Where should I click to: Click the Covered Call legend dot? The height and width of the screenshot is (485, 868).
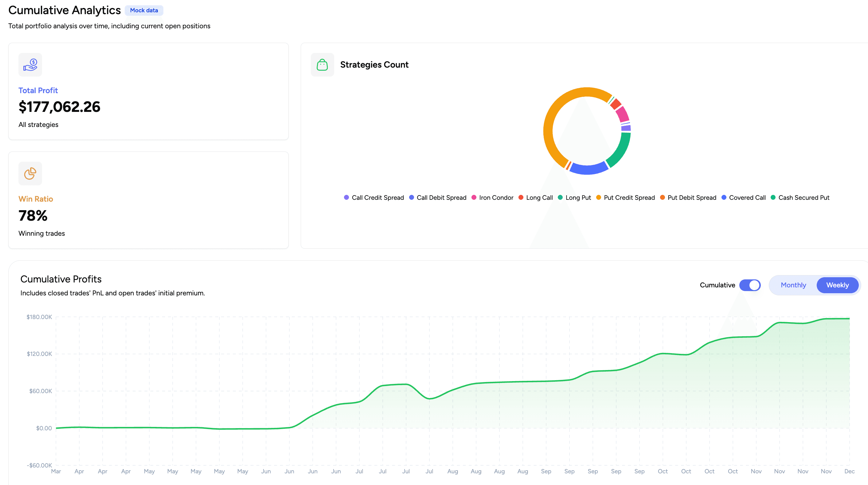724,197
